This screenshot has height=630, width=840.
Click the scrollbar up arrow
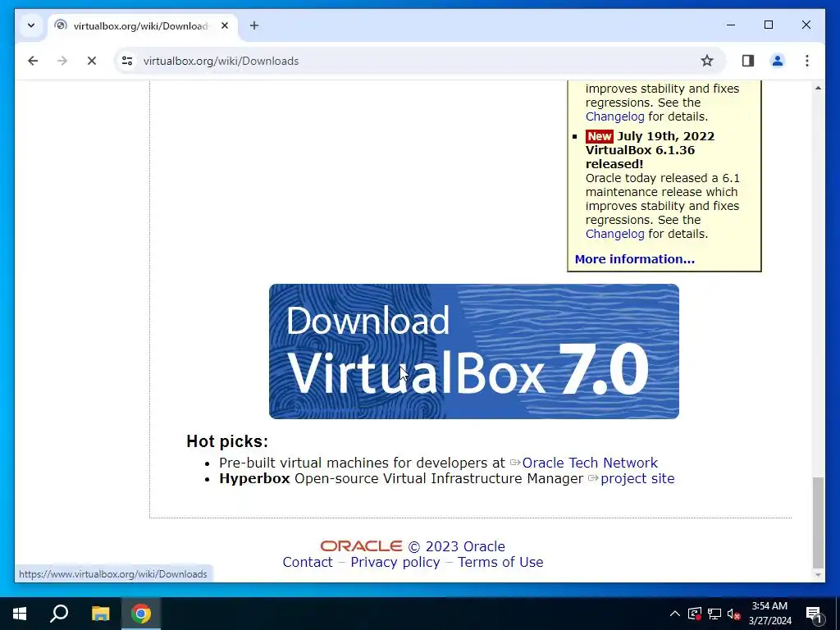pyautogui.click(x=818, y=88)
